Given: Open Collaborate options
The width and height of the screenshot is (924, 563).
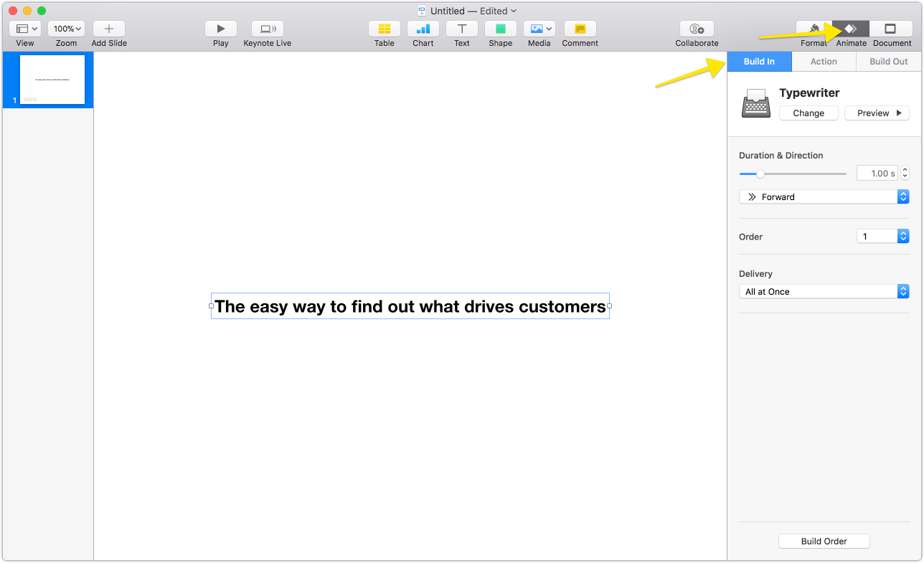Looking at the screenshot, I should tap(697, 29).
